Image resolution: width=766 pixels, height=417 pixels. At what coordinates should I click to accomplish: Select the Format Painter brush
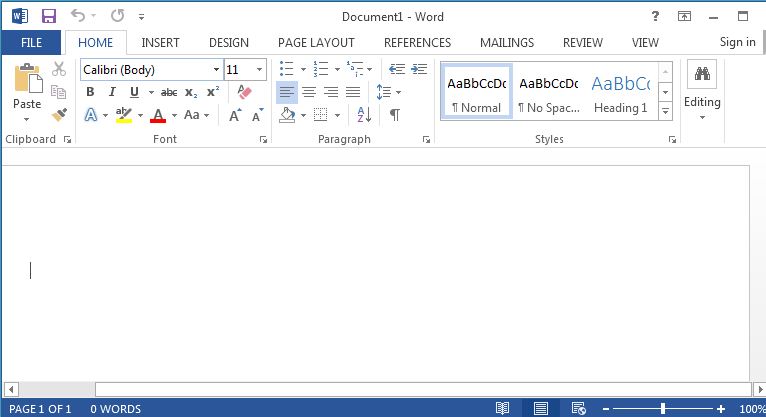click(x=59, y=115)
